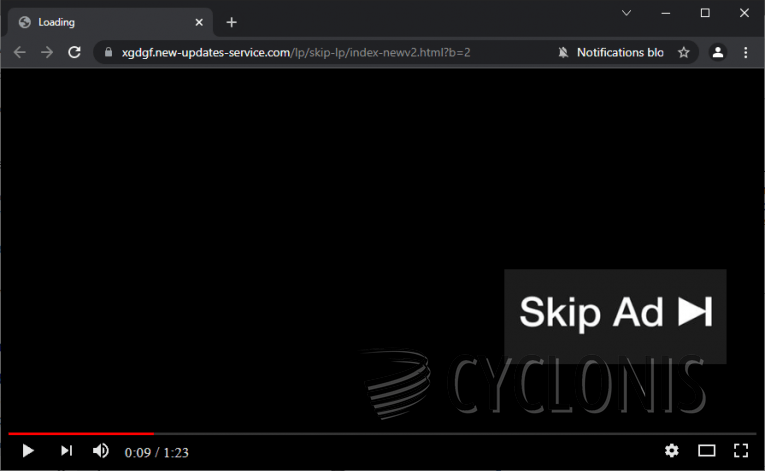This screenshot has width=765, height=471.
Task: Open a new tab with plus button
Action: 231,22
